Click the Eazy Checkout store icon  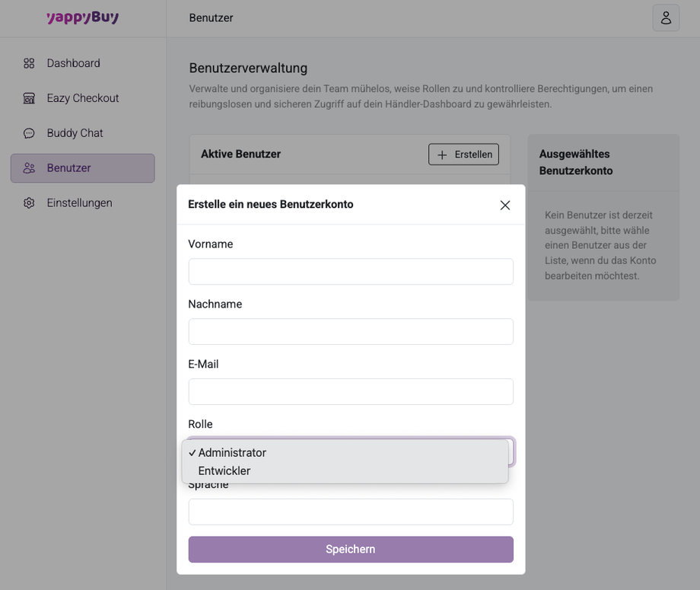(x=29, y=98)
